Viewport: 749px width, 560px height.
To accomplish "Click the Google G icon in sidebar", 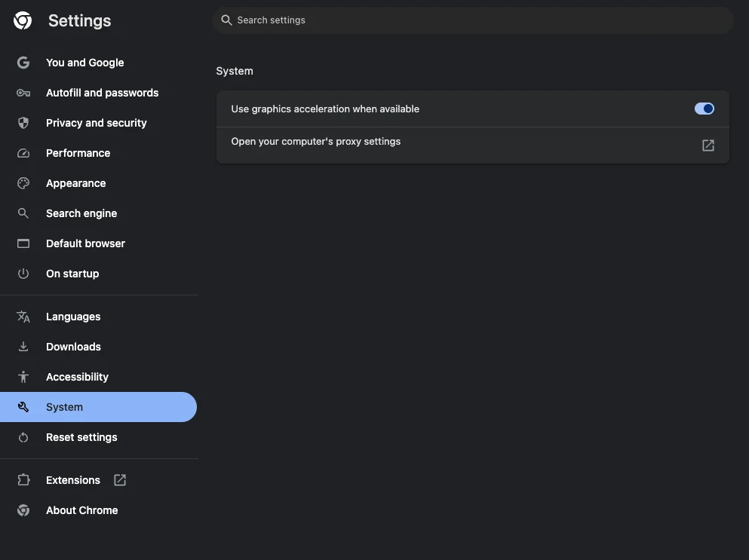I will tap(23, 63).
